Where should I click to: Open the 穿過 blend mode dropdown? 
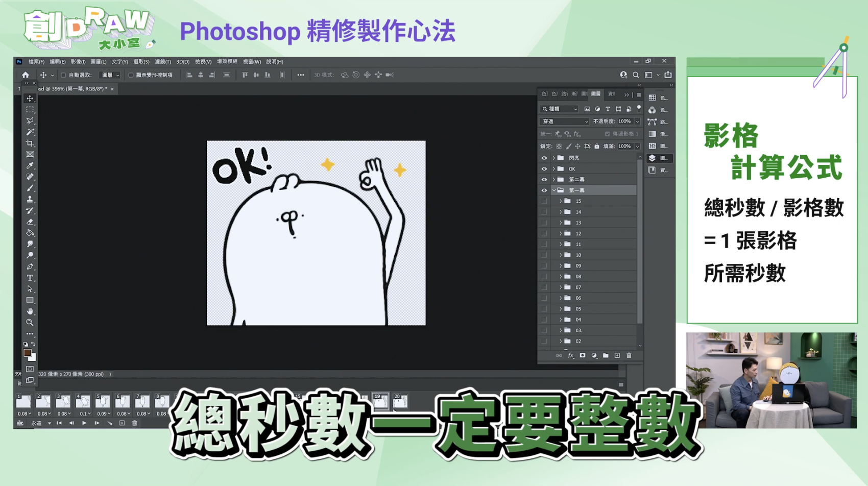tap(565, 121)
